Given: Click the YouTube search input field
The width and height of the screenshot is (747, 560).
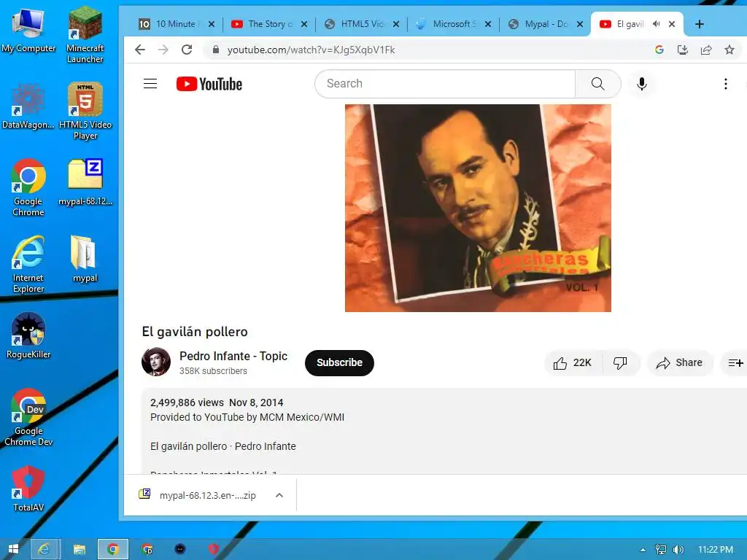Looking at the screenshot, I should 445,84.
